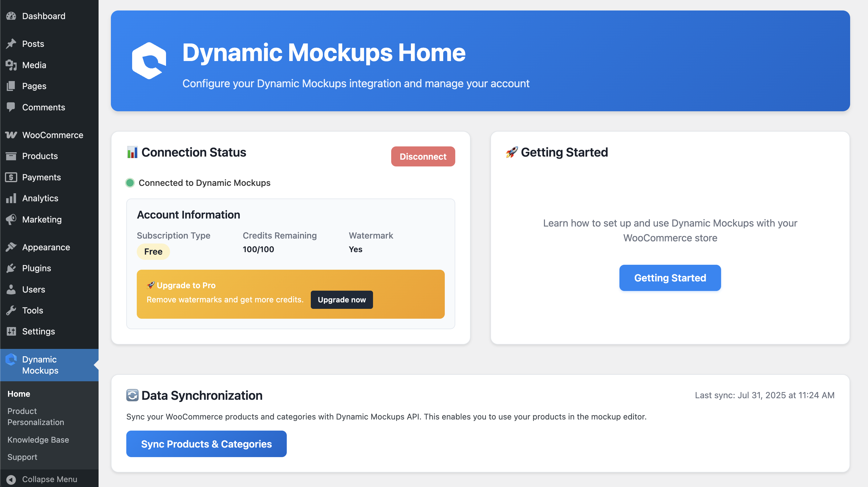Click the Products archive box icon
868x487 pixels.
coord(11,156)
